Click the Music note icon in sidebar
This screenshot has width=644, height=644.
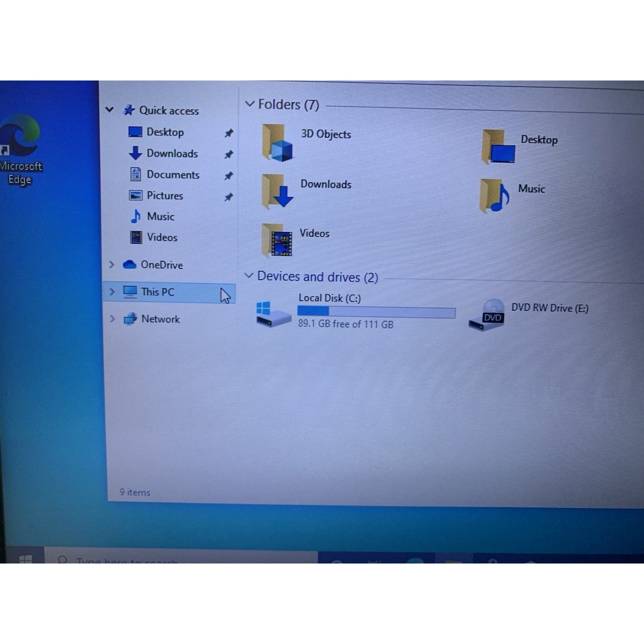click(136, 216)
